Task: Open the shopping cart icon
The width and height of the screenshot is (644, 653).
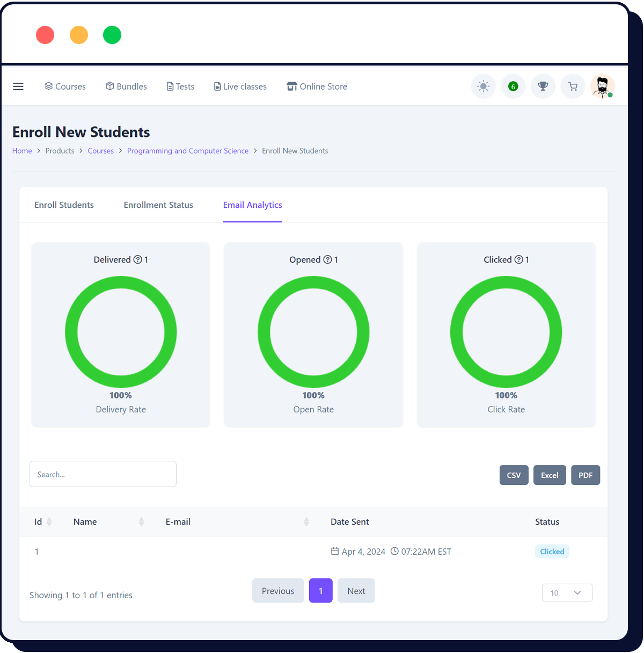Action: point(573,86)
